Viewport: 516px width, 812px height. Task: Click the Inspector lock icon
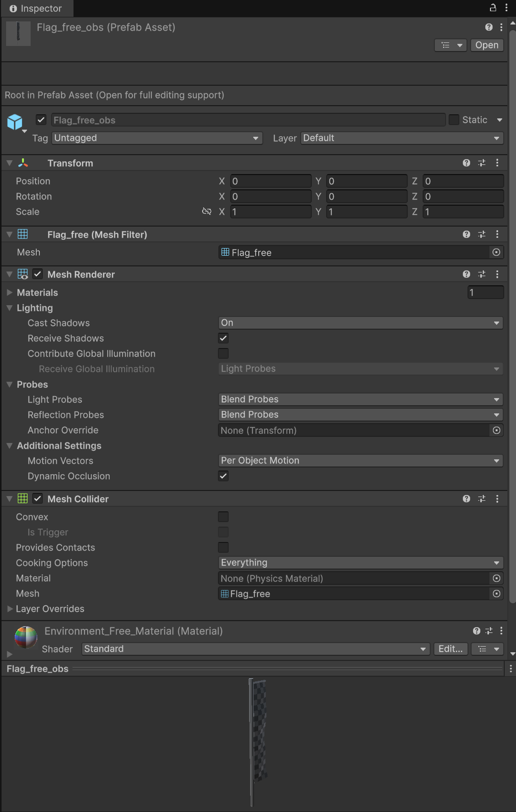(x=493, y=8)
